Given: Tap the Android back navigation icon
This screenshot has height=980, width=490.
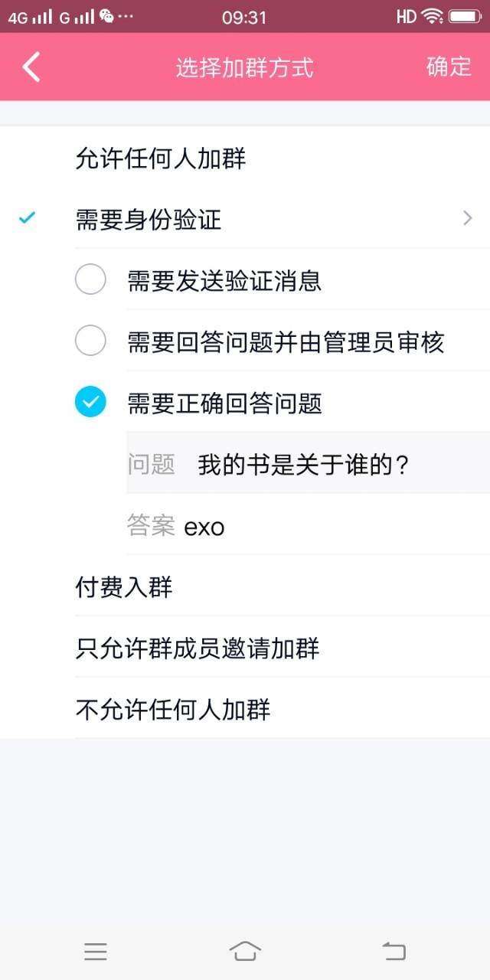Looking at the screenshot, I should (394, 951).
